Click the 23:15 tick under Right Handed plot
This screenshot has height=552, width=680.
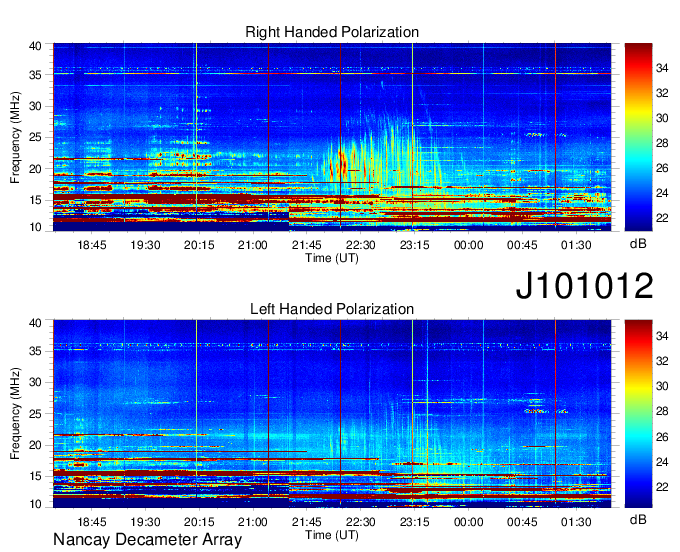pos(414,245)
